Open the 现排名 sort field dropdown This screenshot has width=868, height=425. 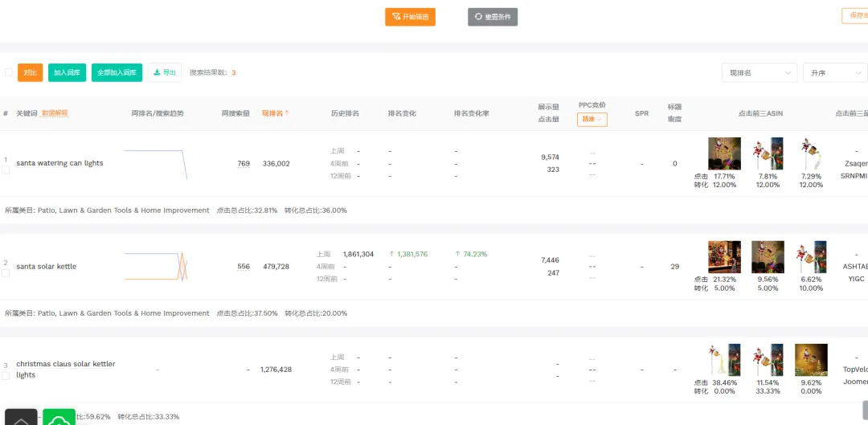tap(759, 73)
